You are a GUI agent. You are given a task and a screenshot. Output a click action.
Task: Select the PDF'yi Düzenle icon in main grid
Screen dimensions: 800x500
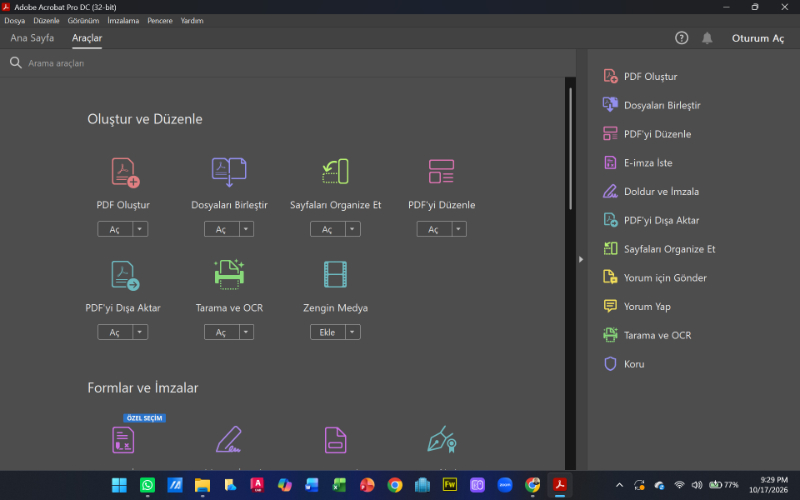click(441, 171)
